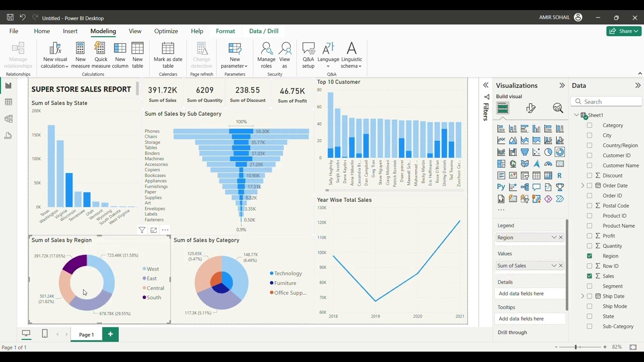Select the Analytics magnifier icon
Viewport: 644px width, 362px height.
[x=557, y=108]
